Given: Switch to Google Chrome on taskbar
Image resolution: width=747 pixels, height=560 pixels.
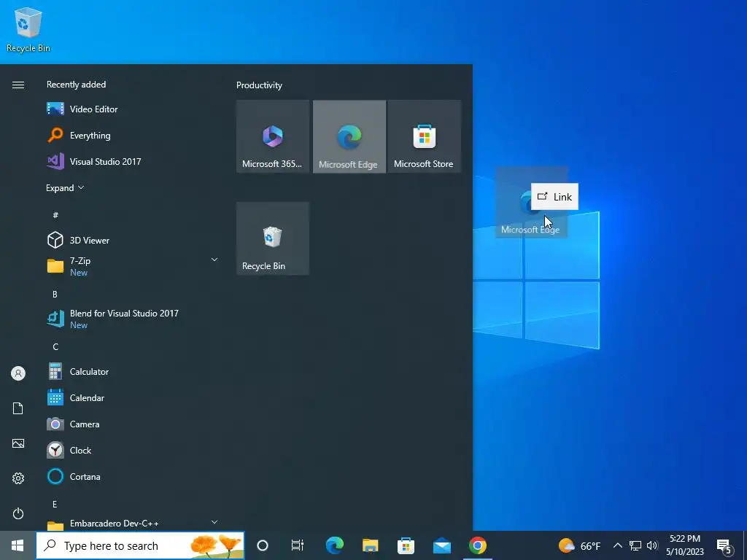Looking at the screenshot, I should pyautogui.click(x=477, y=545).
